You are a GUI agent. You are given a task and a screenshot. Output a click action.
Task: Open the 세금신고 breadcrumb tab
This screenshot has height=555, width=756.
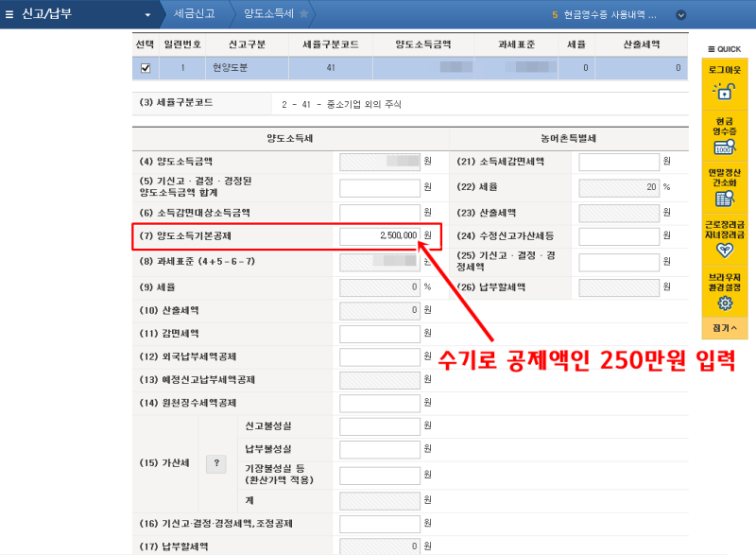194,14
